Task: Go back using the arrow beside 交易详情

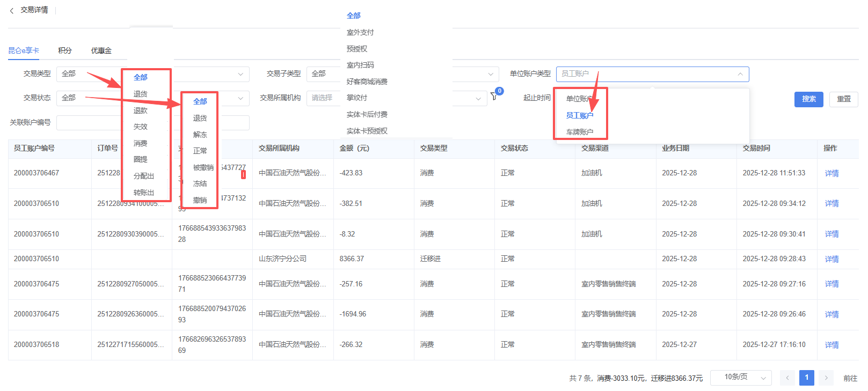Action: [12, 11]
